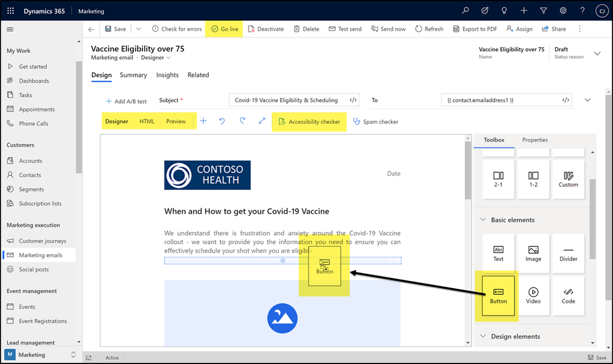613x364 pixels.
Task: Open Marketing emails in sidebar
Action: [39, 255]
